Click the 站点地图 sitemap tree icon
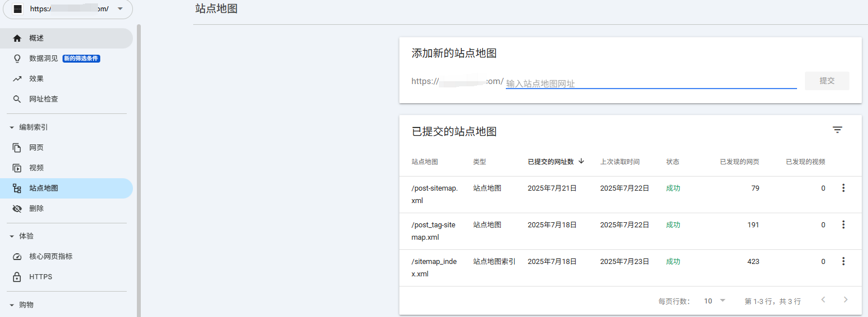The image size is (868, 317). (x=17, y=188)
